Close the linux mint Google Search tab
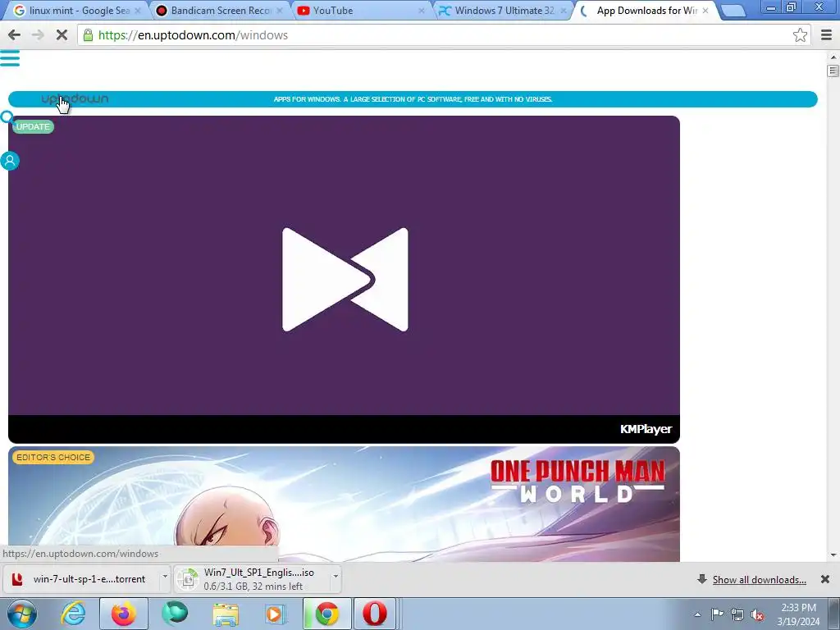Image resolution: width=840 pixels, height=630 pixels. [x=138, y=11]
